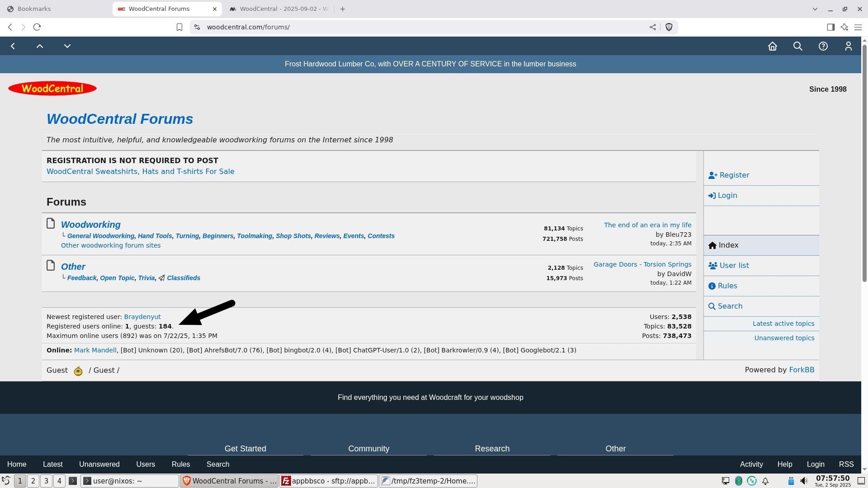868x488 pixels.
Task: Open Unanswered topics link
Action: point(784,338)
